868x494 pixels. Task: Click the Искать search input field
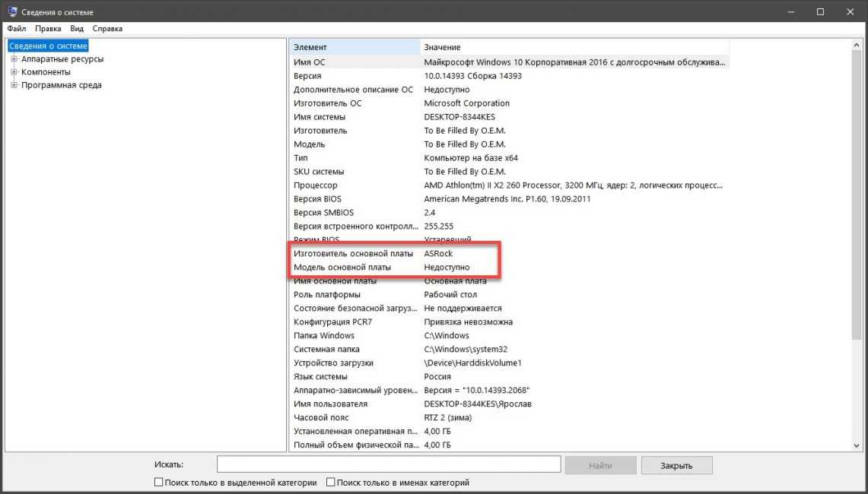[x=388, y=464]
